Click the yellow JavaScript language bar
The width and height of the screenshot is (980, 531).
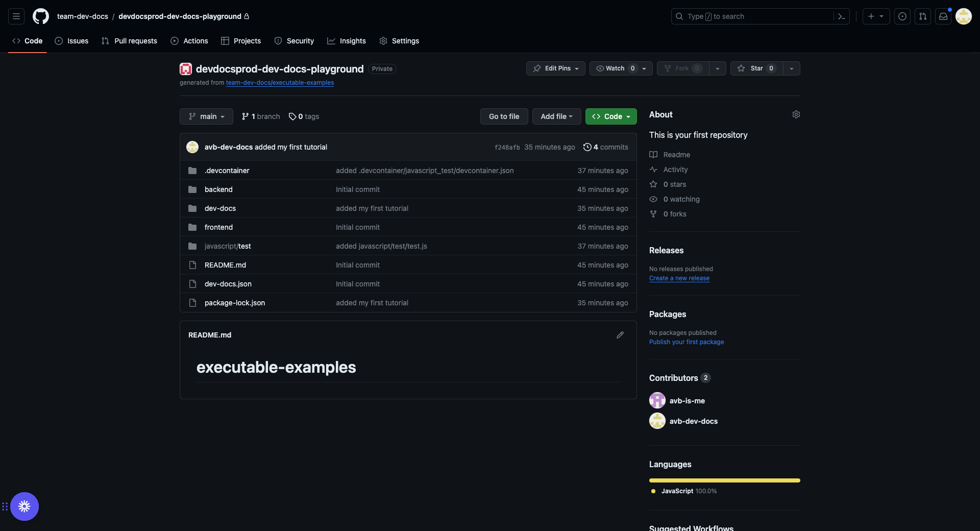[x=724, y=480]
